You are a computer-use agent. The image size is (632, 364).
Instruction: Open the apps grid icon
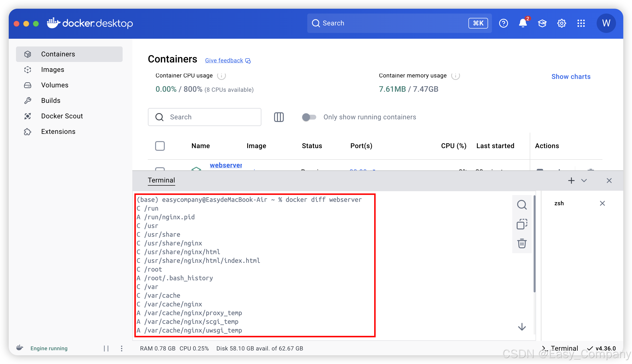coord(581,23)
